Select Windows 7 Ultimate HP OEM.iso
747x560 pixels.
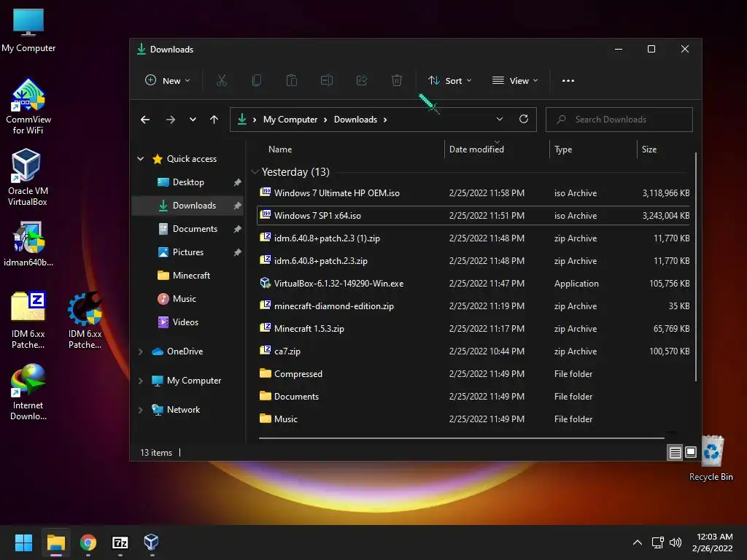click(474, 193)
